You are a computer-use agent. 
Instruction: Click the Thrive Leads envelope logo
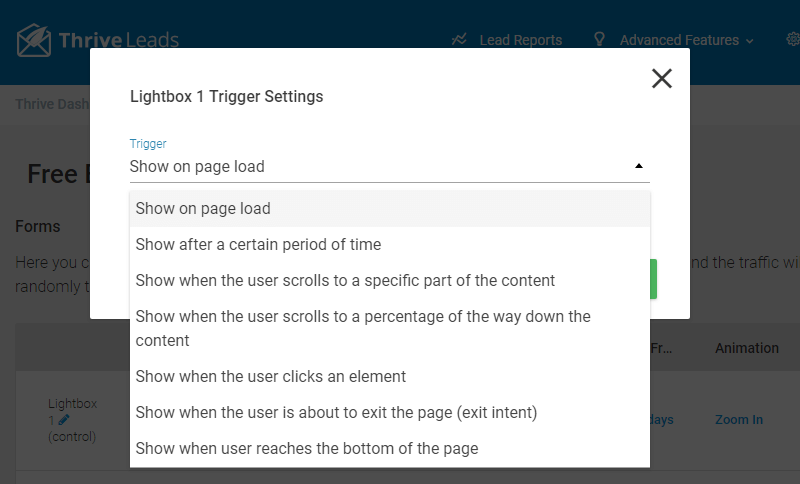click(x=34, y=40)
